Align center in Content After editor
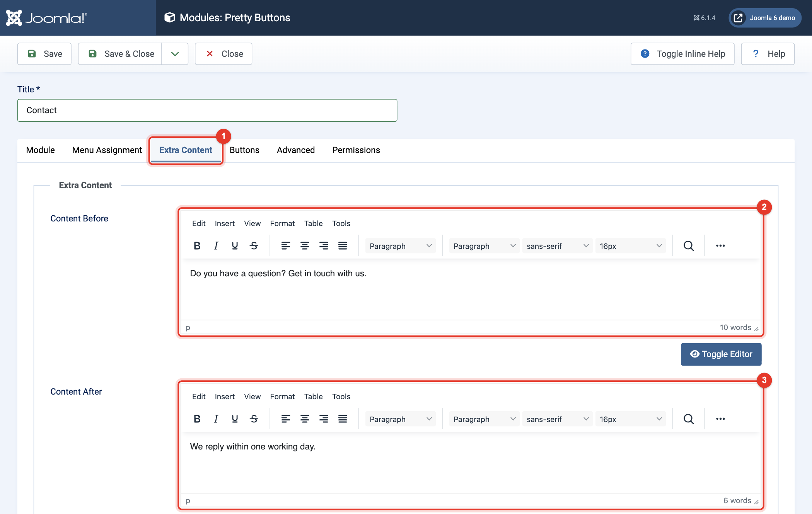Image resolution: width=812 pixels, height=514 pixels. 305,419
